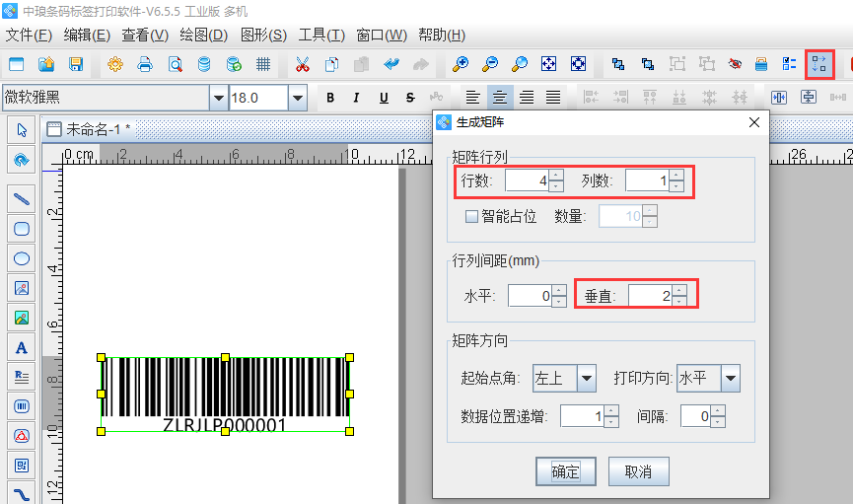Click the 间隔 input field
The image size is (853, 504).
pyautogui.click(x=696, y=416)
